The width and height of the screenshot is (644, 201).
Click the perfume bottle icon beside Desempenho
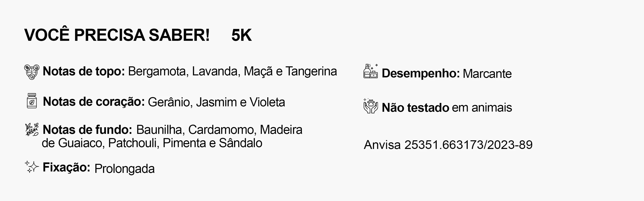(371, 71)
